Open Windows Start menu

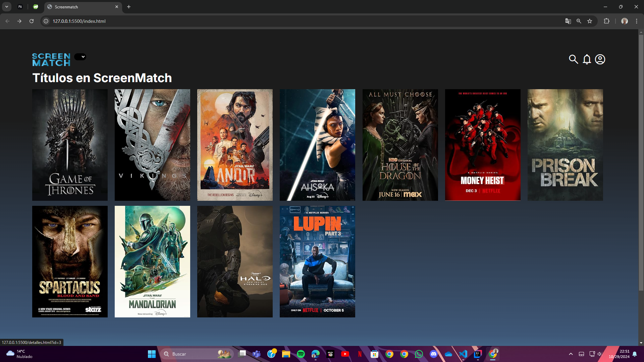[152, 354]
